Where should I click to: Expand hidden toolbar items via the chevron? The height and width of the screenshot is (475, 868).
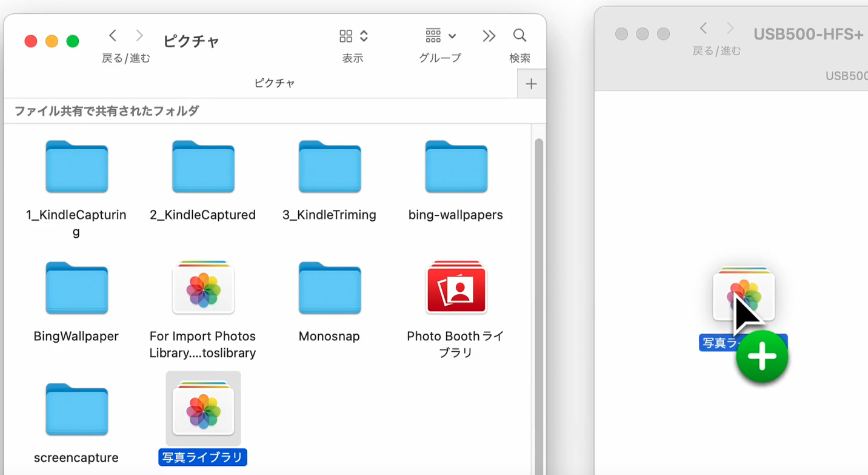(x=489, y=35)
